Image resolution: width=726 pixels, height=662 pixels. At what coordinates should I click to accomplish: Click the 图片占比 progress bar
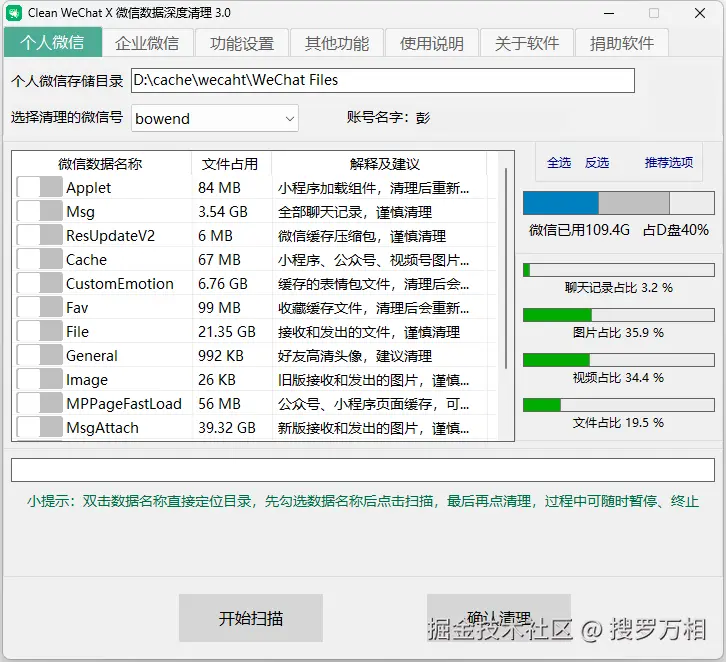tap(619, 315)
